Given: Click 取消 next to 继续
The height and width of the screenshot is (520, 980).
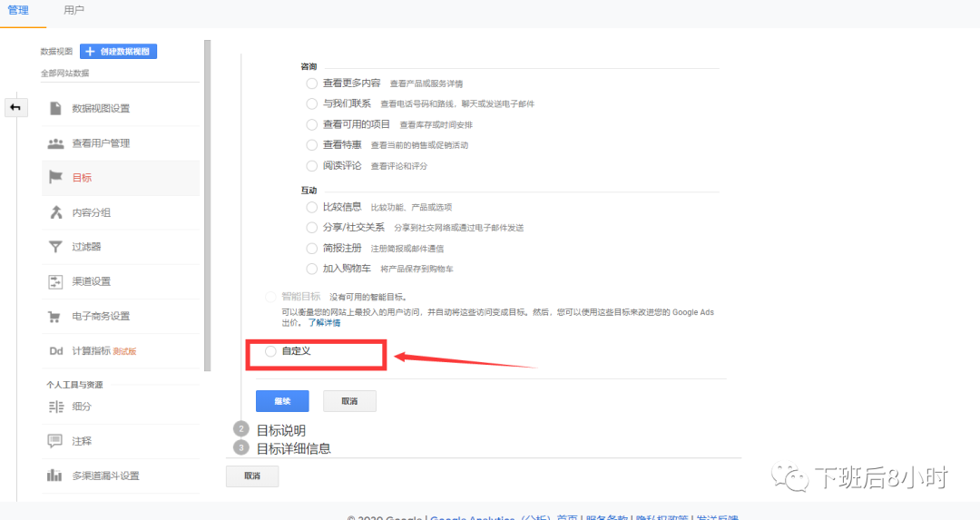Looking at the screenshot, I should pos(349,401).
